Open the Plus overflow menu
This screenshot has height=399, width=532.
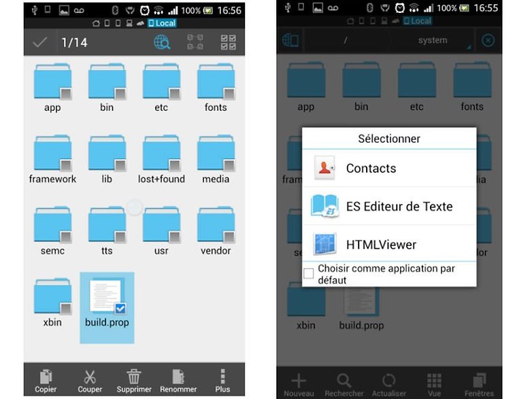click(x=222, y=381)
